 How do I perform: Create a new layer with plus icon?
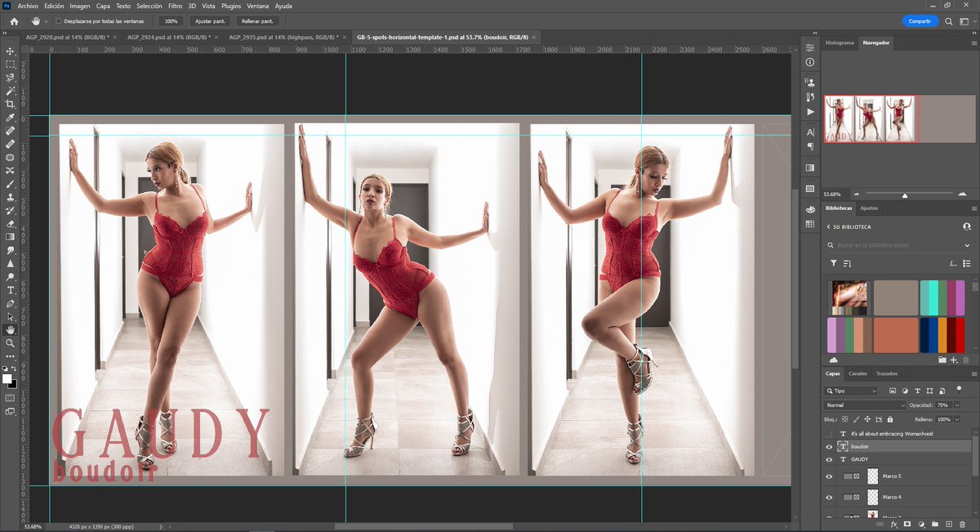(x=949, y=524)
